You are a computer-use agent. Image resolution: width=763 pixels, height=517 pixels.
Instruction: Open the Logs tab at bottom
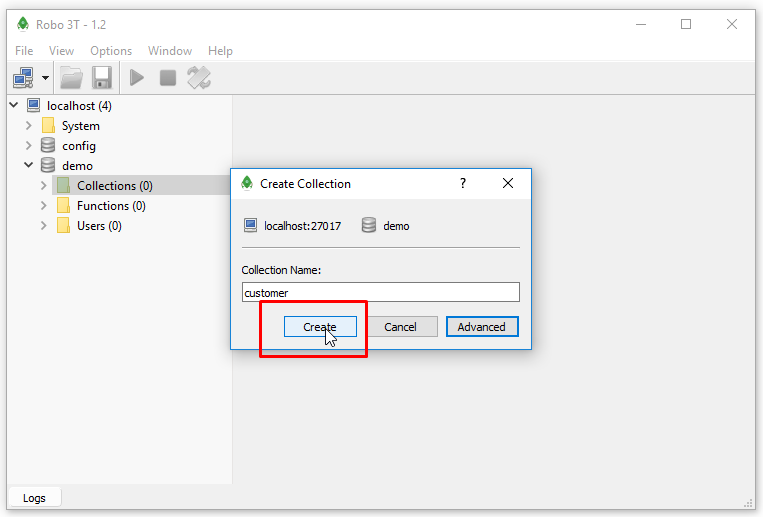click(x=34, y=498)
